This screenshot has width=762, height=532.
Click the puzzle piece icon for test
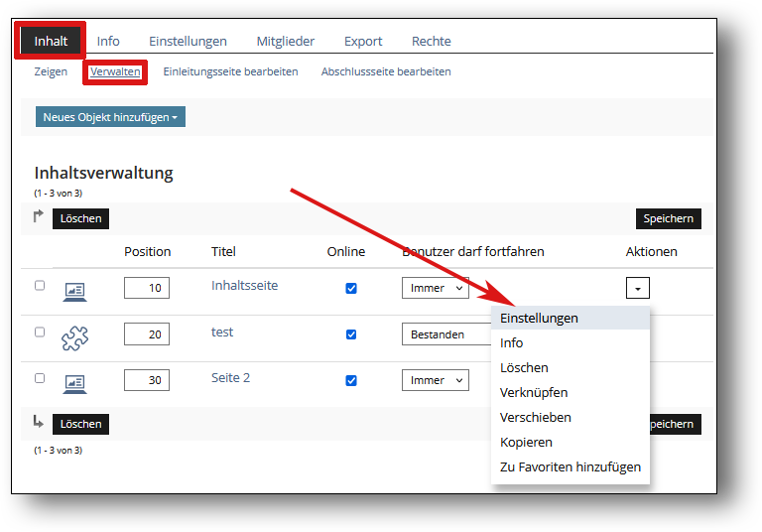[74, 337]
